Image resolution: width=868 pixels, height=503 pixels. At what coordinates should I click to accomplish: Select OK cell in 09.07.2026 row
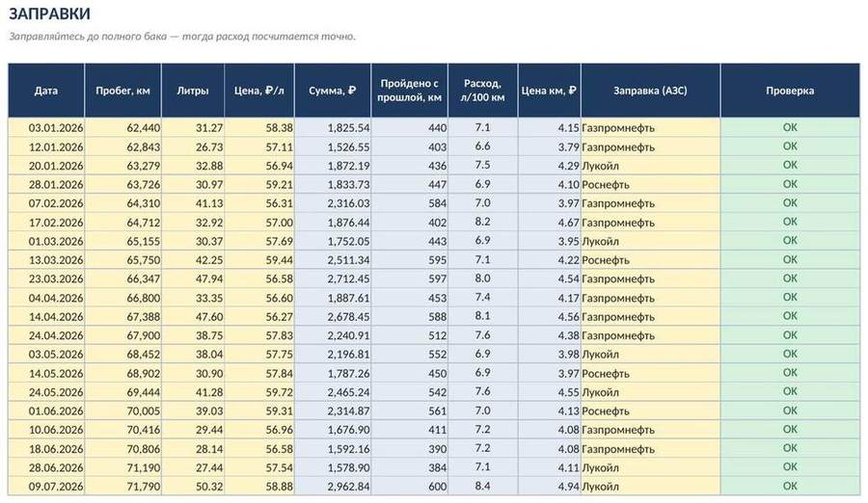point(790,487)
